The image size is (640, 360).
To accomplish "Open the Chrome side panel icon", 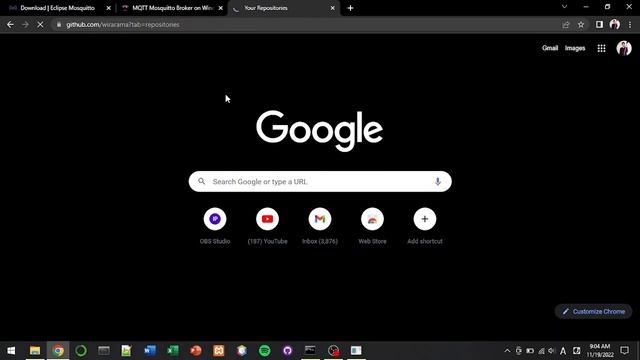I will [599, 25].
